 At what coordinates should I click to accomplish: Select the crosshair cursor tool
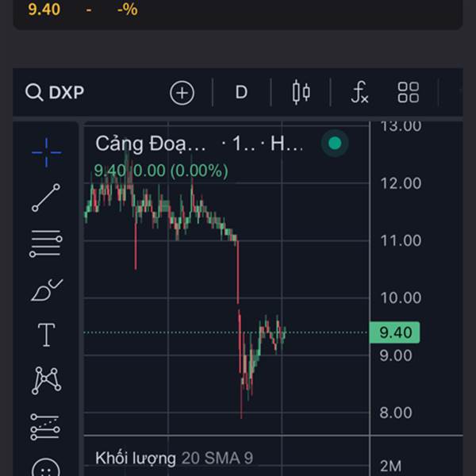47,152
